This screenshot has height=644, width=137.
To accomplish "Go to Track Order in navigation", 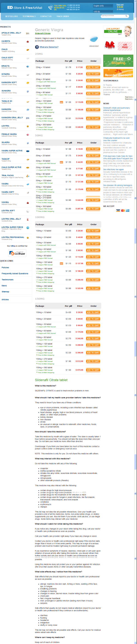I will [x=63, y=17].
